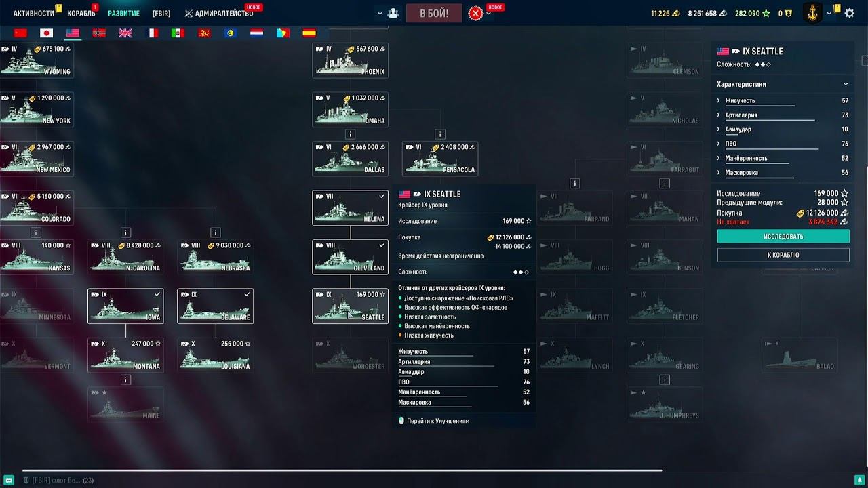Select the Helena ship card

click(x=351, y=207)
